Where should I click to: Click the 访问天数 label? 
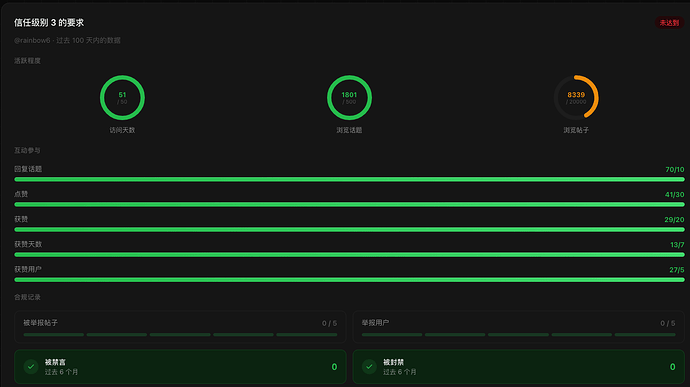pos(122,130)
